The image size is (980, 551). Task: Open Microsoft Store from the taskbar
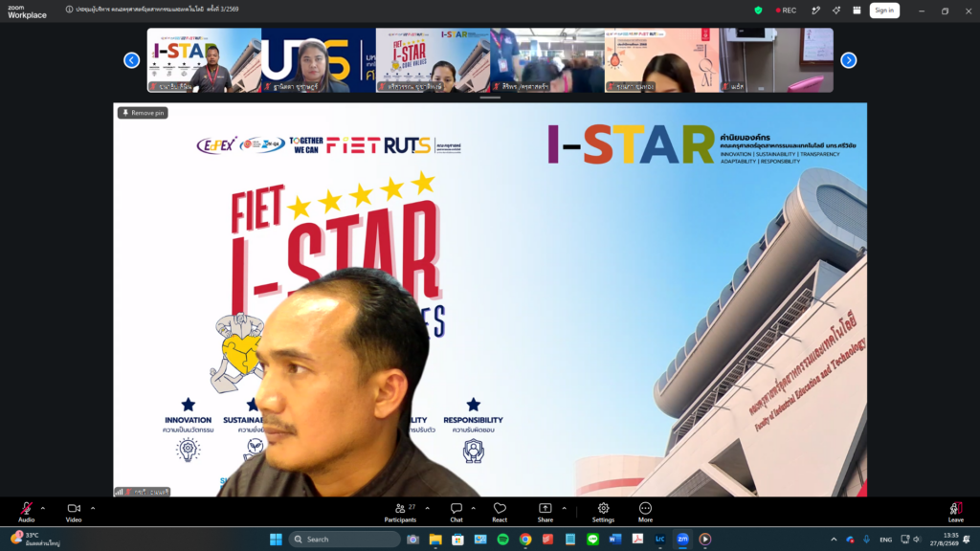458,540
